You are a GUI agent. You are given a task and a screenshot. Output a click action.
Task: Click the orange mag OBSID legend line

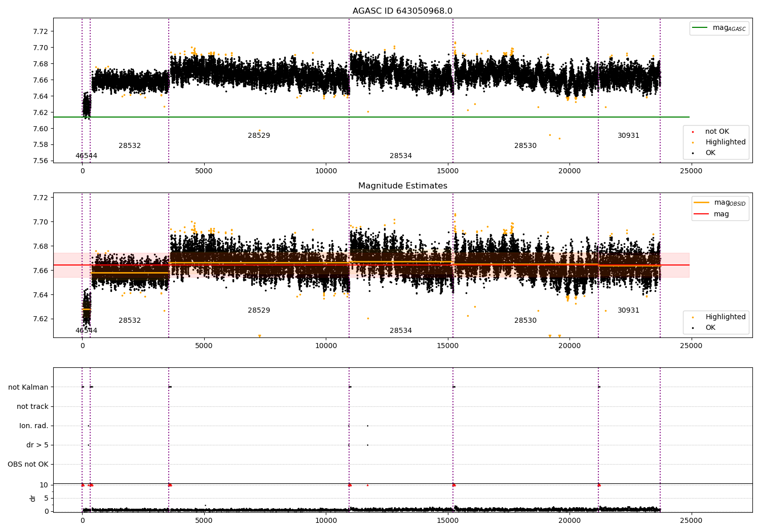coord(702,203)
